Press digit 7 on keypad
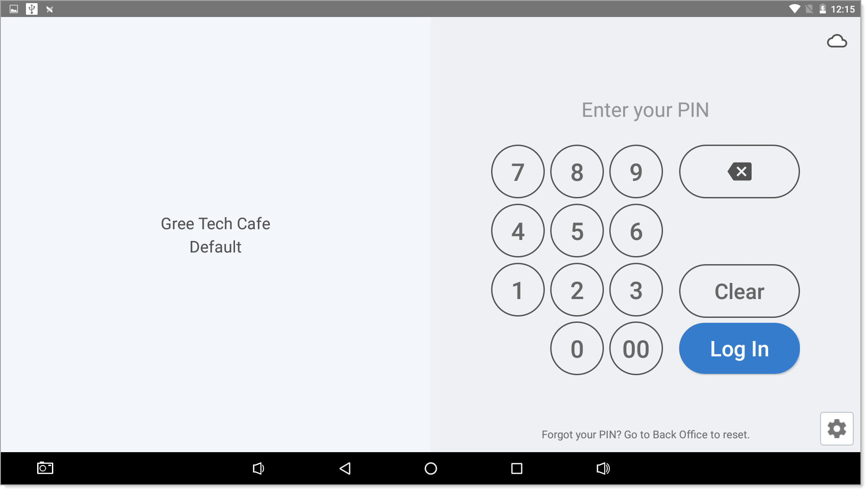This screenshot has height=492, width=868. click(x=517, y=172)
